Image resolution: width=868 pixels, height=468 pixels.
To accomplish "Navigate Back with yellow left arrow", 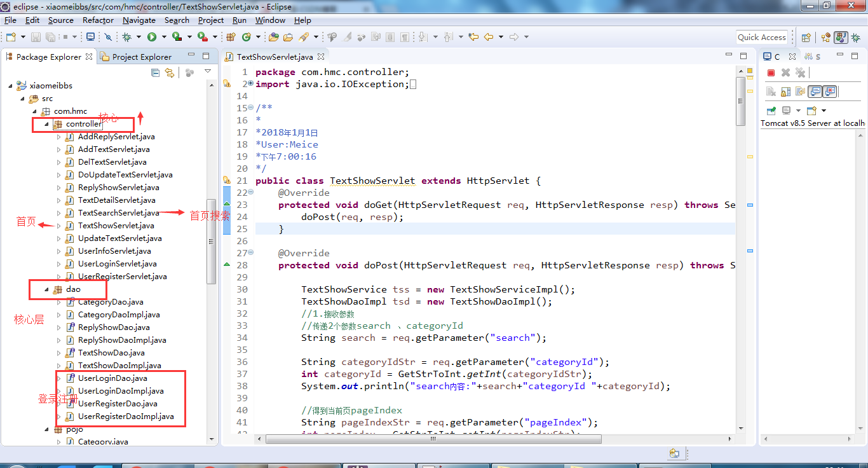I will point(489,37).
